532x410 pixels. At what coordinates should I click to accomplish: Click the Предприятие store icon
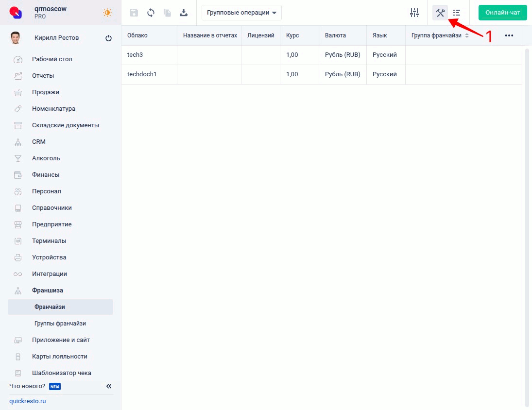[x=18, y=224]
